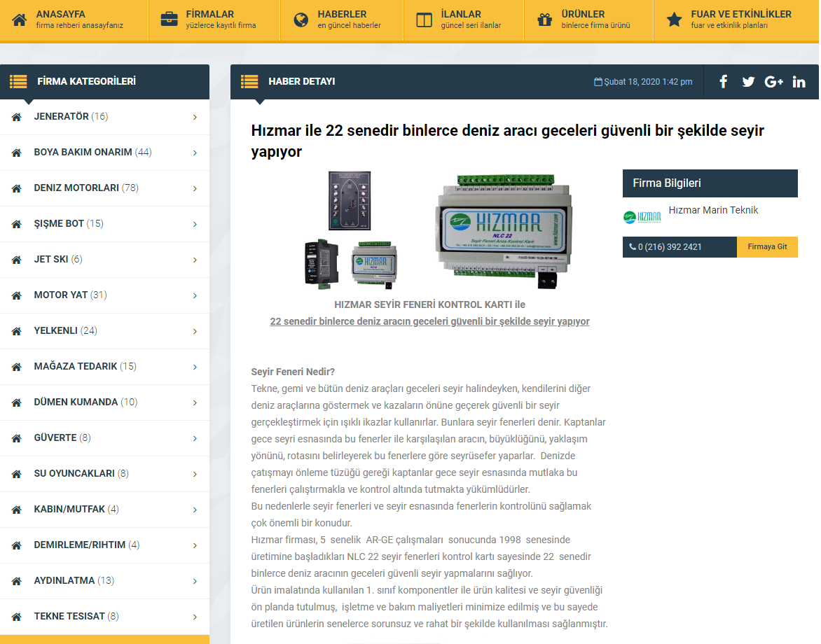This screenshot has width=821, height=644.
Task: Click the 'Seyir Feneri Nedir?' subheading
Action: click(x=293, y=372)
